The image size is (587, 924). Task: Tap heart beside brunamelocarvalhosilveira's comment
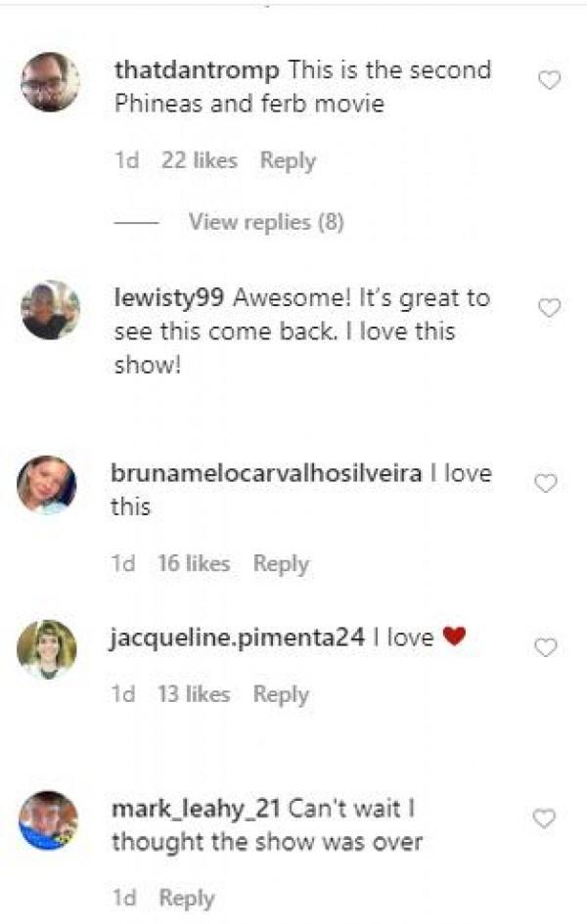tap(545, 483)
